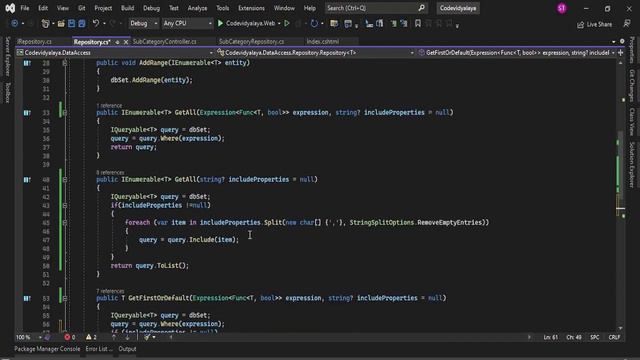Open the Output panel
The image size is (640, 360).
(127, 349)
